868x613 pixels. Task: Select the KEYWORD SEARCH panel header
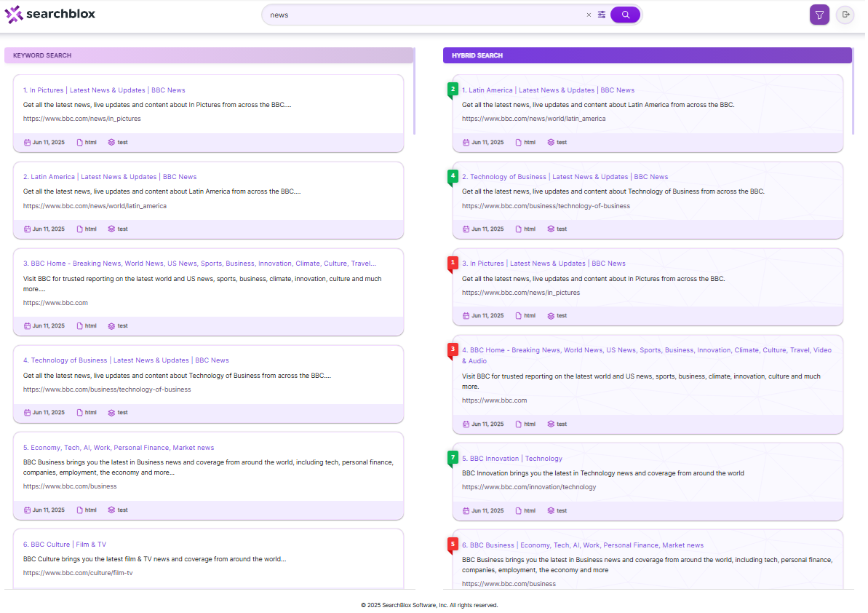tap(210, 55)
